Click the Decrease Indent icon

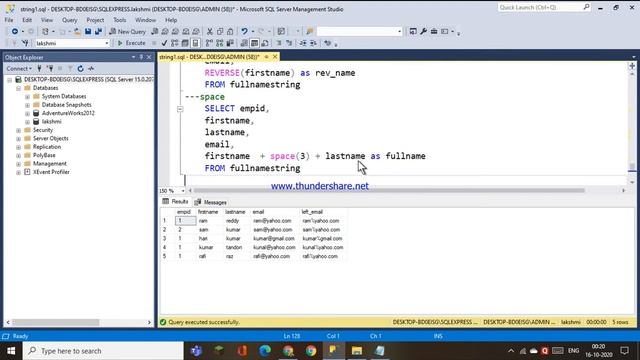coord(303,43)
